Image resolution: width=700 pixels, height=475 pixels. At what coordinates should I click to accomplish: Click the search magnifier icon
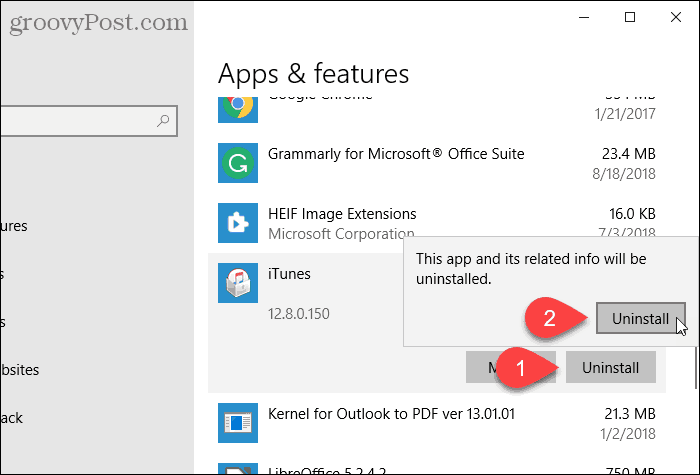coord(163,121)
